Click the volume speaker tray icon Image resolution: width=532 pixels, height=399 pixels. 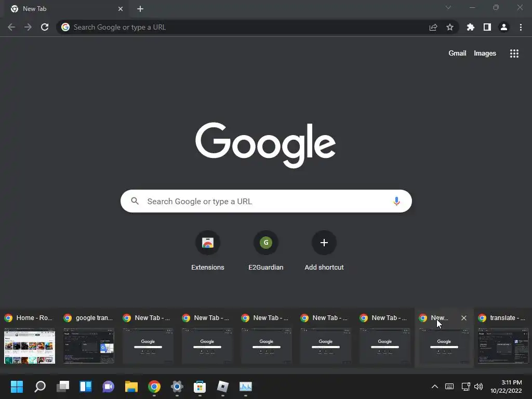pos(478,387)
